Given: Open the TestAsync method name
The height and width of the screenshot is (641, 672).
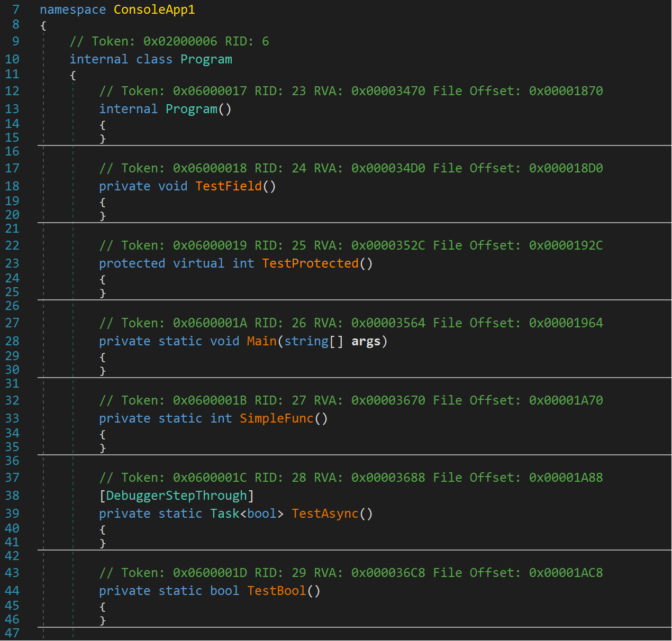Looking at the screenshot, I should pos(325,514).
